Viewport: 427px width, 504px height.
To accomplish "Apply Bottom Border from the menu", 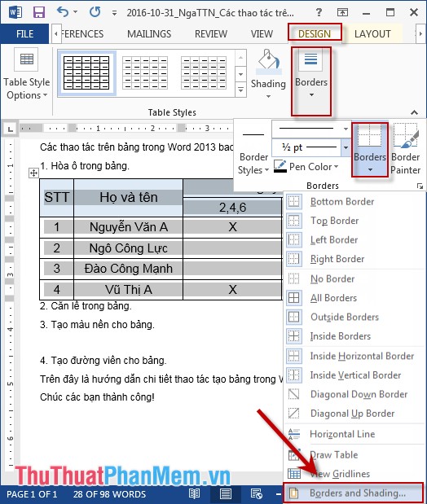I will coord(354,202).
